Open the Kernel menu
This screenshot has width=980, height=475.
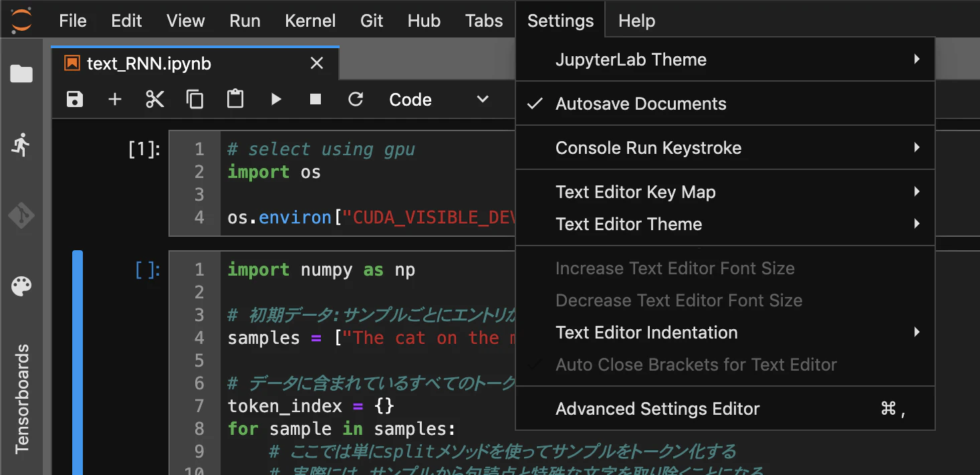[310, 21]
